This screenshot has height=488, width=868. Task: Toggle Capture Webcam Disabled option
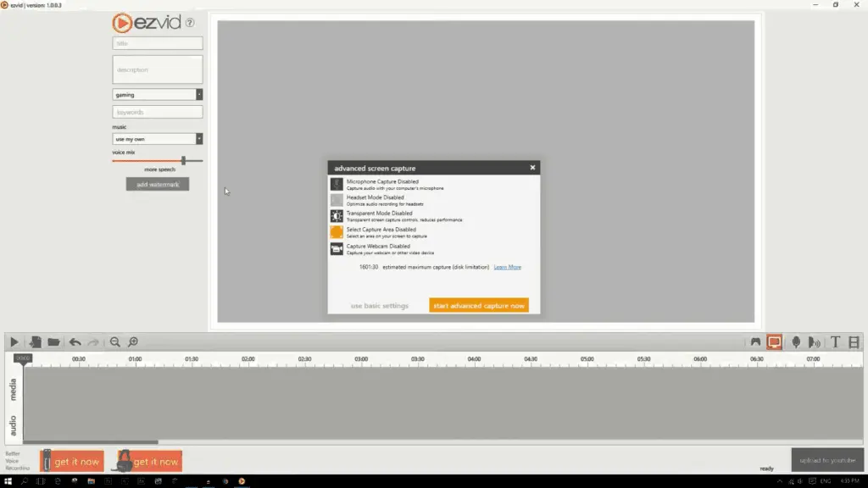tap(337, 249)
